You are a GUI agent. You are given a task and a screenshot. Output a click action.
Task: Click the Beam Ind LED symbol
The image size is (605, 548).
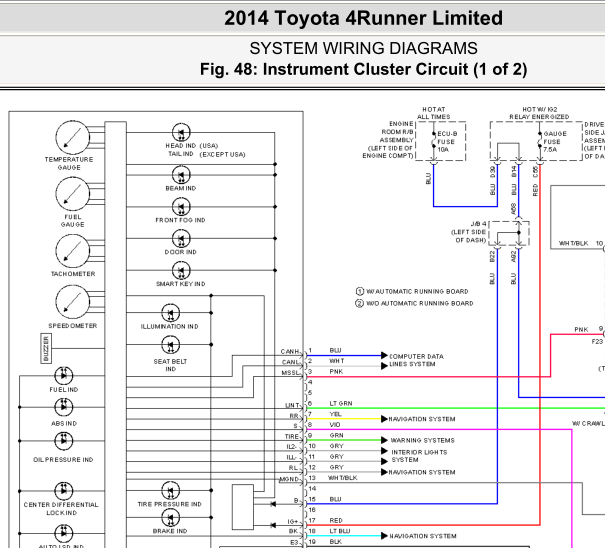pos(181,175)
